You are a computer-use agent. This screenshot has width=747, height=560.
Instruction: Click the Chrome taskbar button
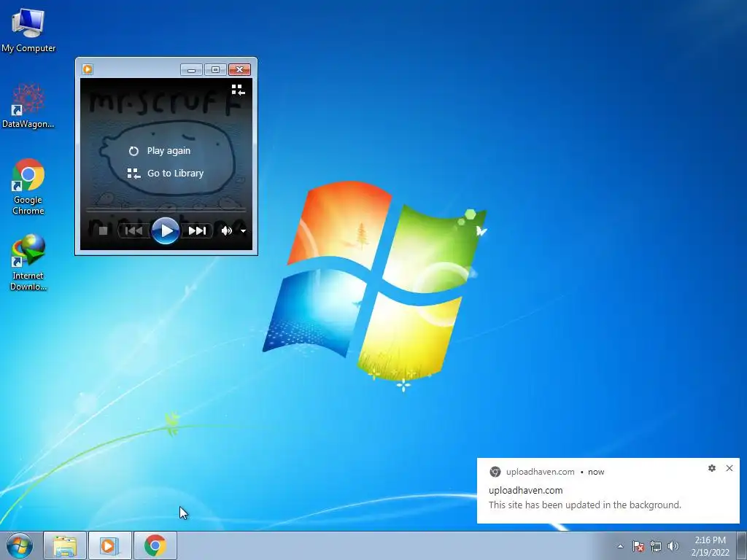click(x=155, y=545)
